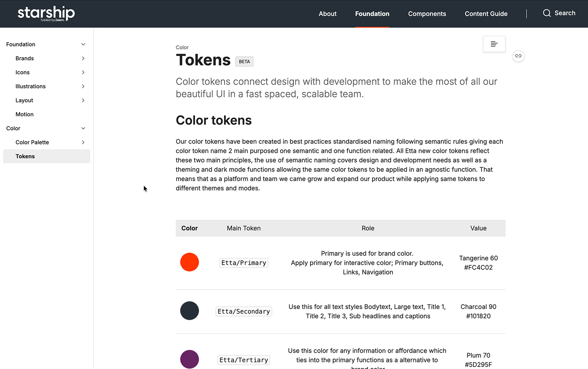This screenshot has width=588, height=369.
Task: Click the orange Etta/Primary color swatch
Action: pyautogui.click(x=189, y=262)
